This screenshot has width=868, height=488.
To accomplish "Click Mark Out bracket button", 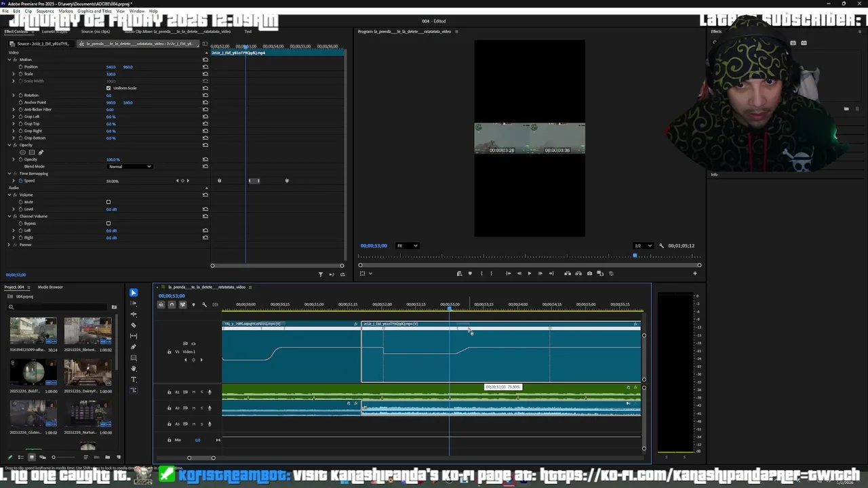I will tap(491, 273).
